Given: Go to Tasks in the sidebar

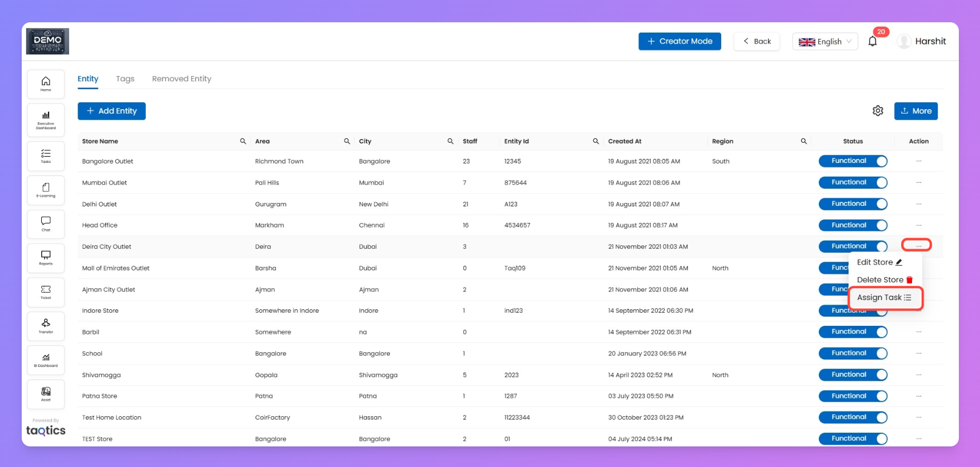Looking at the screenshot, I should click(46, 156).
